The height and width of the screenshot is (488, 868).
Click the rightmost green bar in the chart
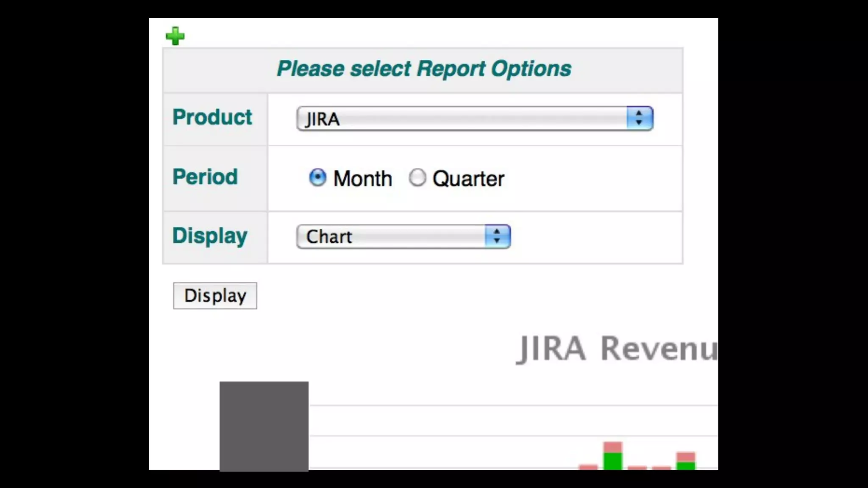686,466
